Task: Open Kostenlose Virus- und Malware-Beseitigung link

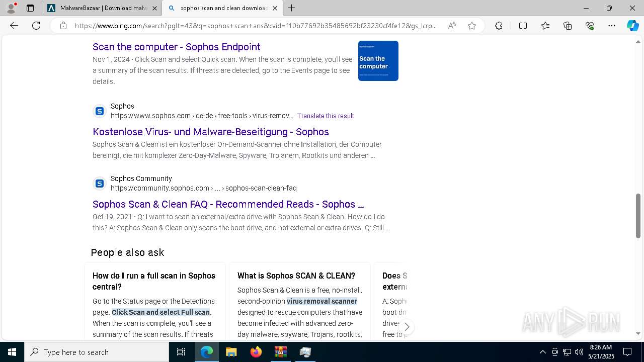Action: point(211,132)
